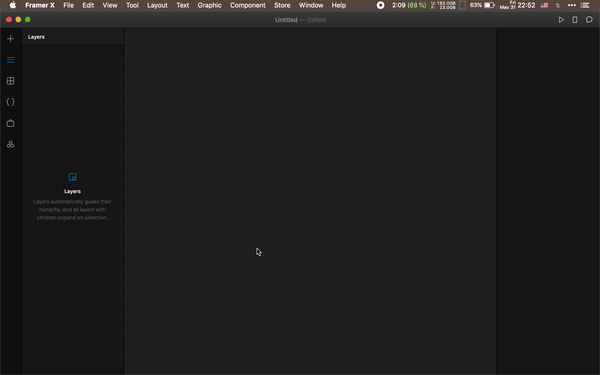The height and width of the screenshot is (375, 600).
Task: Open the Code braces icon
Action: 10,102
